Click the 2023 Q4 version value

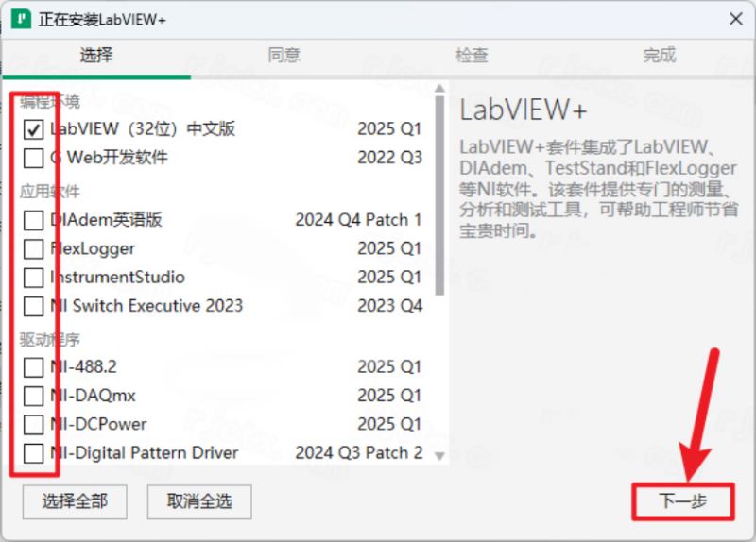[x=389, y=305]
